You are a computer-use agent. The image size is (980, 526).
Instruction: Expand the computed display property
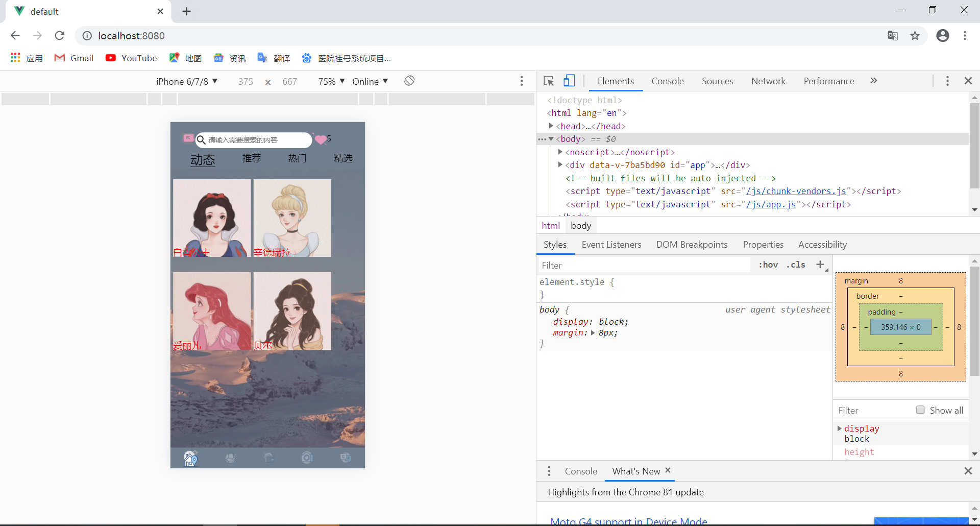pos(840,428)
